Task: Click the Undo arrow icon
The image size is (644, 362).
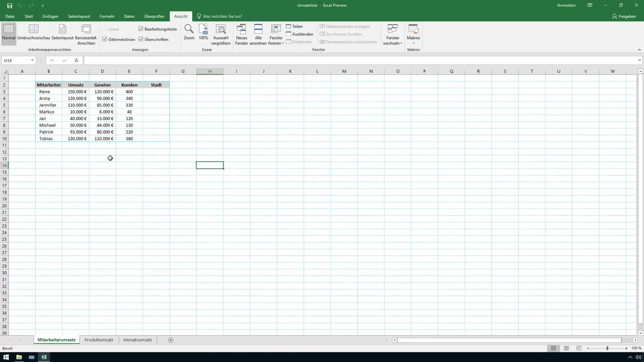Action: (x=19, y=6)
